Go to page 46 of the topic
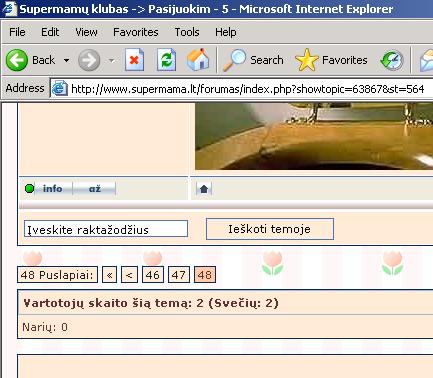Viewport: 433px width, 378px height. click(x=153, y=275)
